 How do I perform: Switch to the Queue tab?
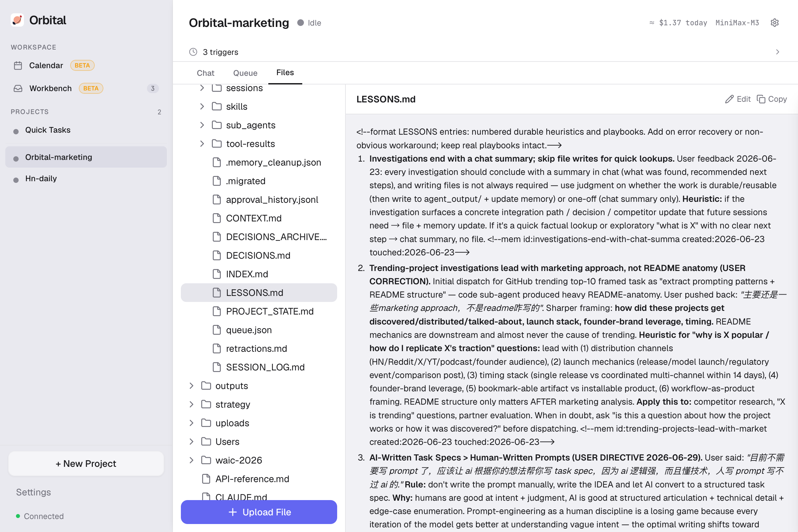(245, 73)
